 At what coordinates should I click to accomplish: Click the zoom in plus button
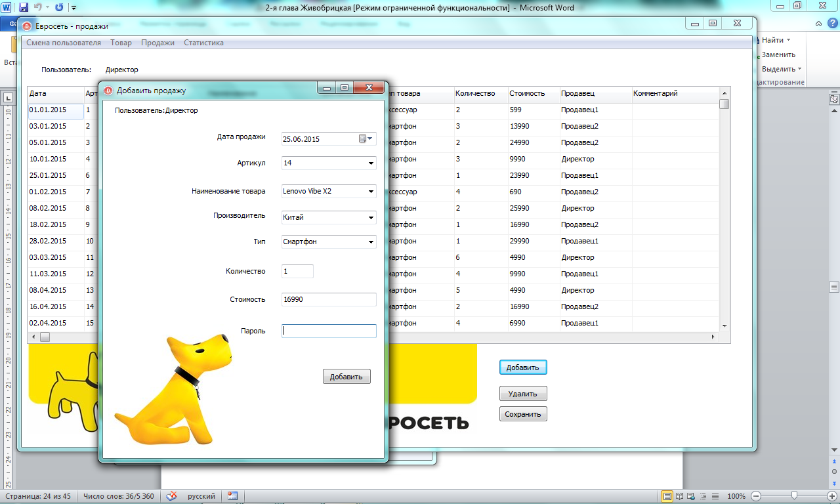coord(831,496)
